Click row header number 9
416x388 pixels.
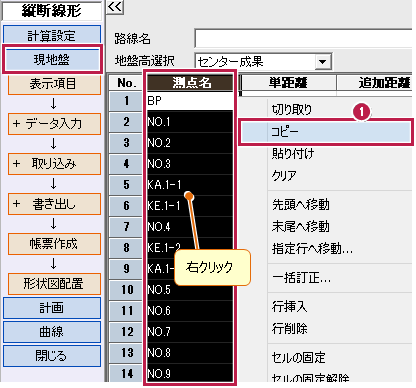click(126, 269)
